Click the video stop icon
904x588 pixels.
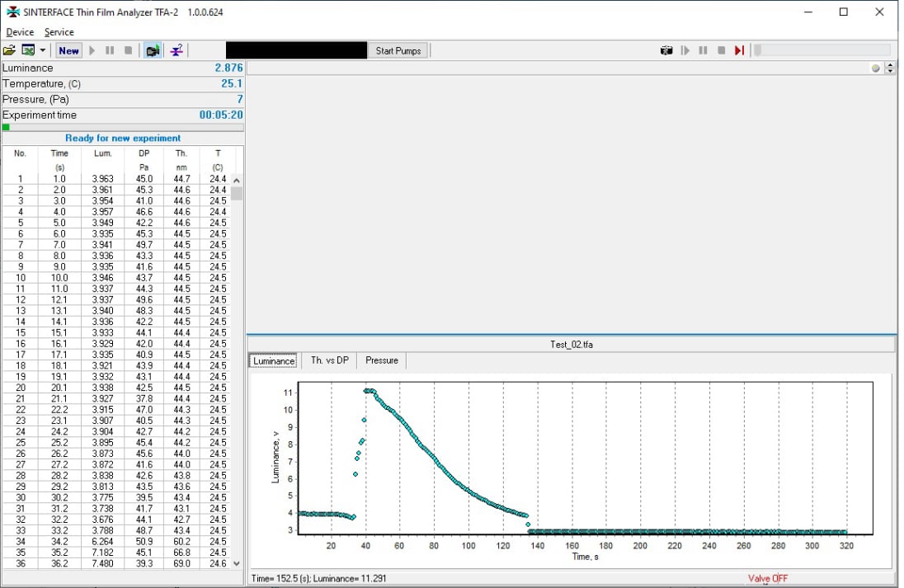tap(721, 51)
